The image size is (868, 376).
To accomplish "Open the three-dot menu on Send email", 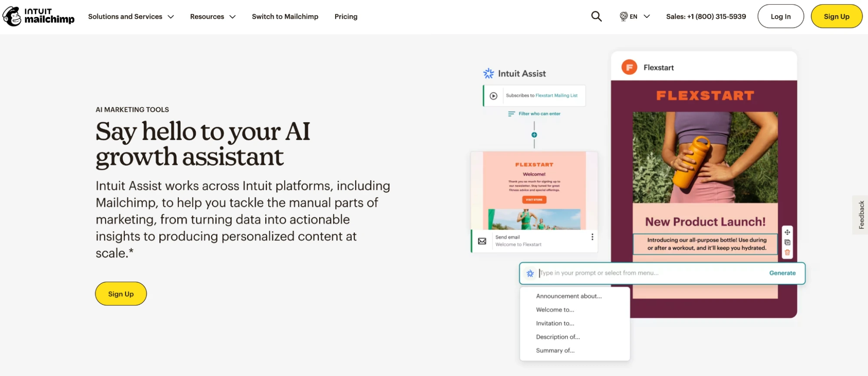I will [592, 237].
